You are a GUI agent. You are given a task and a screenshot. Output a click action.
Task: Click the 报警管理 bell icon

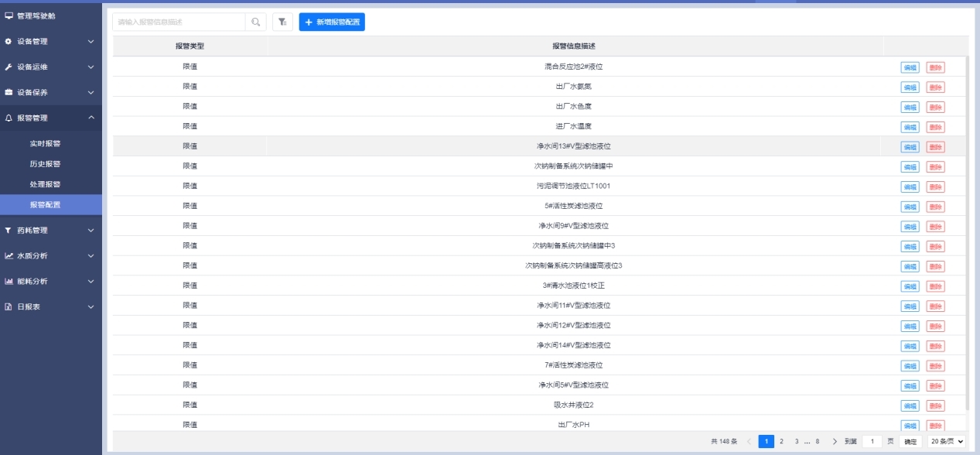click(9, 118)
